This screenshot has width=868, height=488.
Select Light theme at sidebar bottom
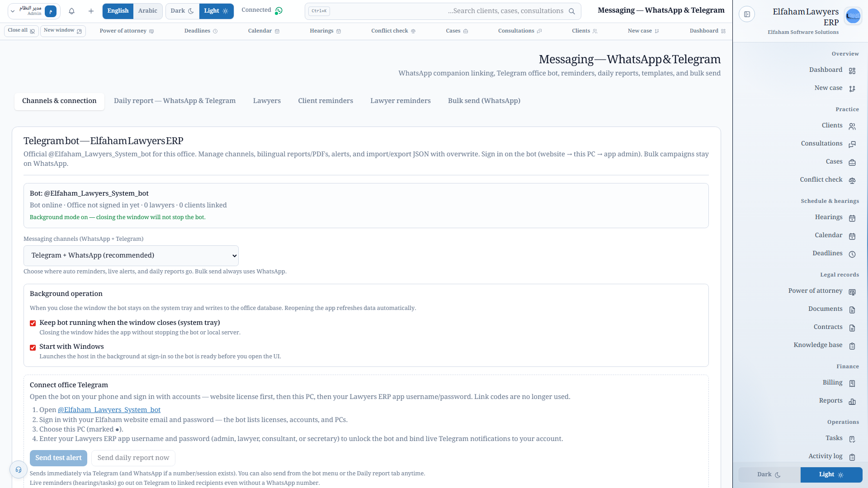point(831,474)
